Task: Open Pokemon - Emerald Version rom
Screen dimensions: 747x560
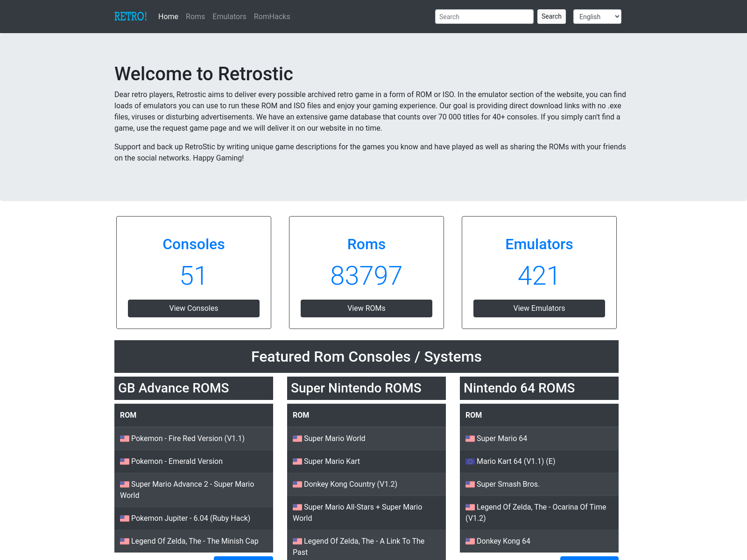Action: coord(177,462)
